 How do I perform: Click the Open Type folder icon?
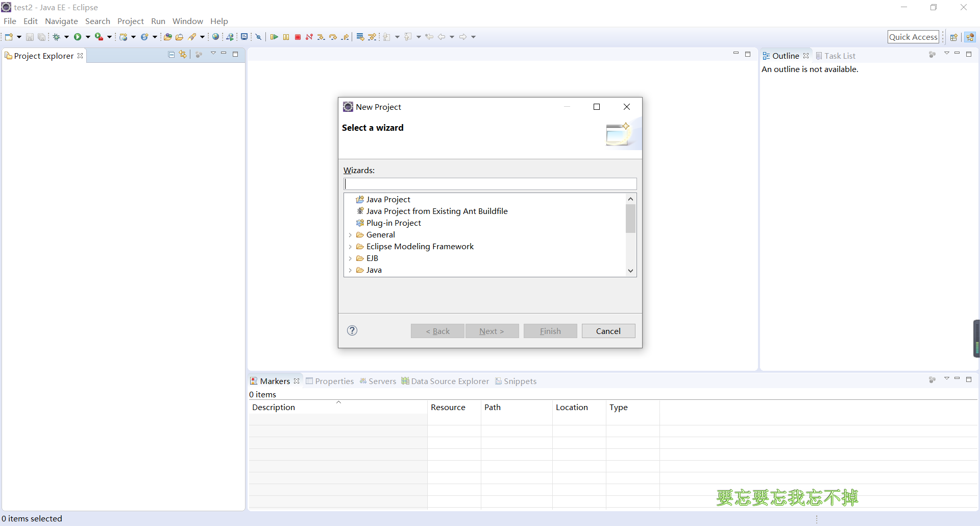(167, 37)
